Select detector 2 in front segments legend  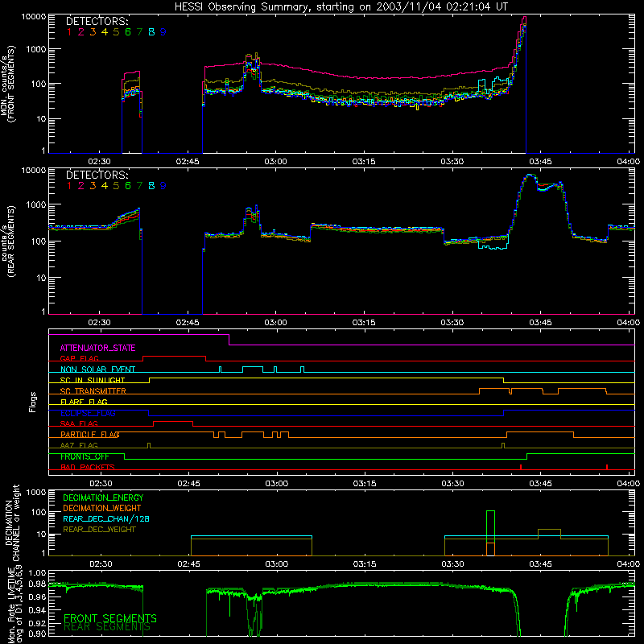click(81, 32)
